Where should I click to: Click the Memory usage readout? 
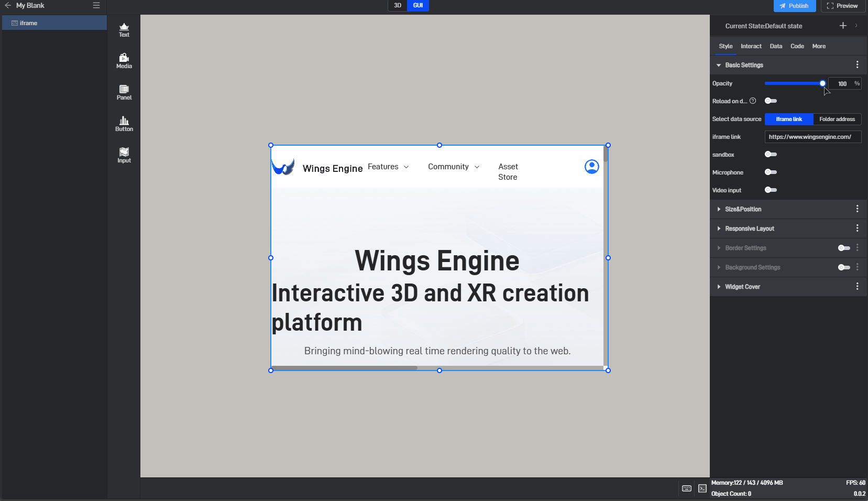(747, 483)
